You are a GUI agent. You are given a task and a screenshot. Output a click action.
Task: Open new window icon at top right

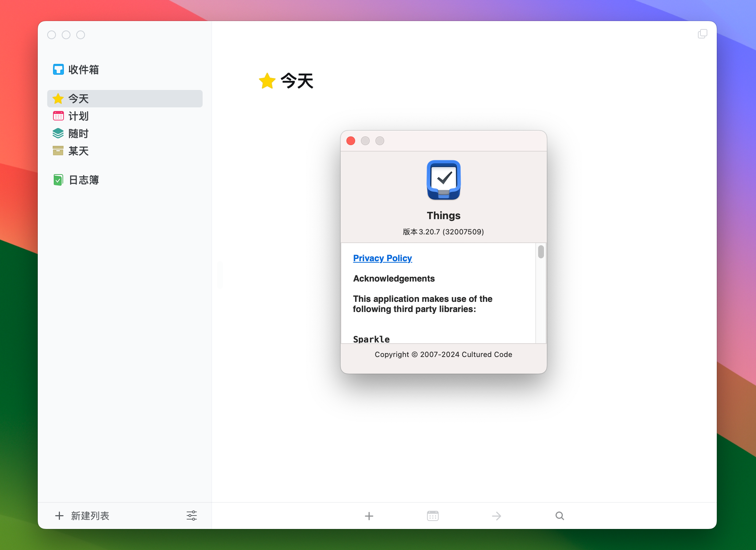[x=703, y=34]
